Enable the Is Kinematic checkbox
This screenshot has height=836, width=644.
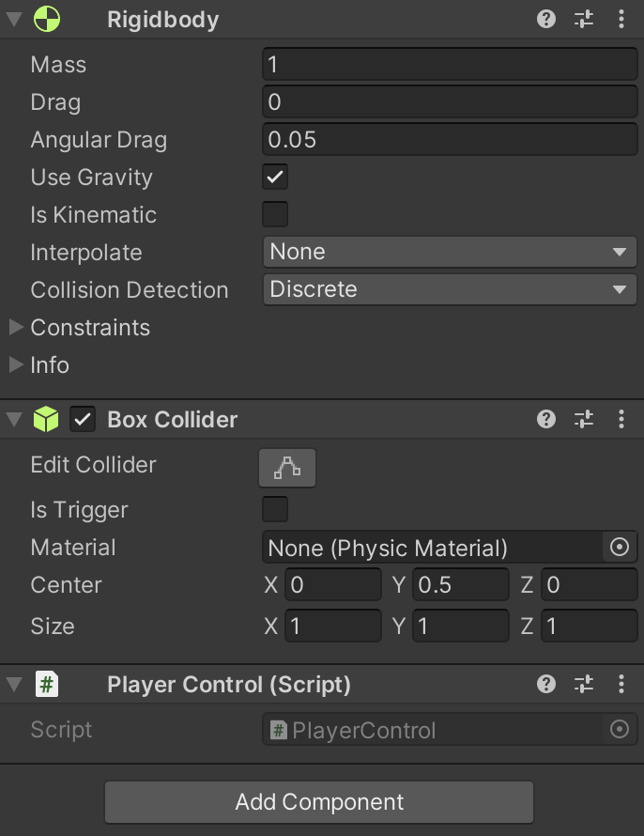[x=275, y=214]
